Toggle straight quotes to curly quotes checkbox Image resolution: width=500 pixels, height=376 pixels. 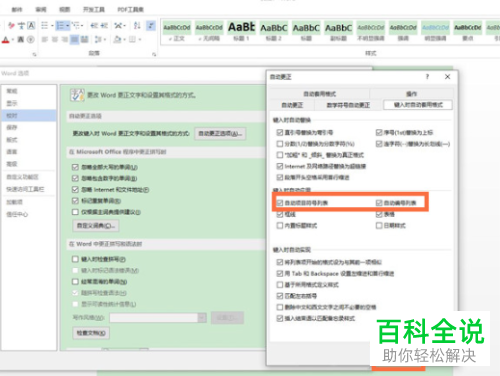[280, 133]
